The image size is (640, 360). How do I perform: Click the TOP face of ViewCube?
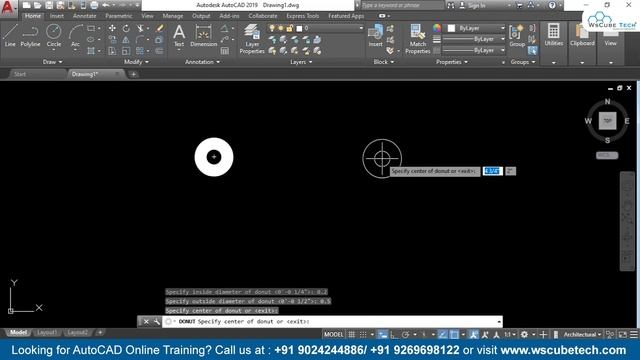607,121
